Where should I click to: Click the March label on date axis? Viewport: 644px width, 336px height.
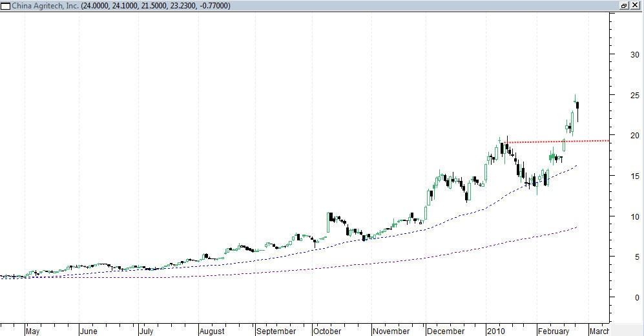(x=599, y=331)
